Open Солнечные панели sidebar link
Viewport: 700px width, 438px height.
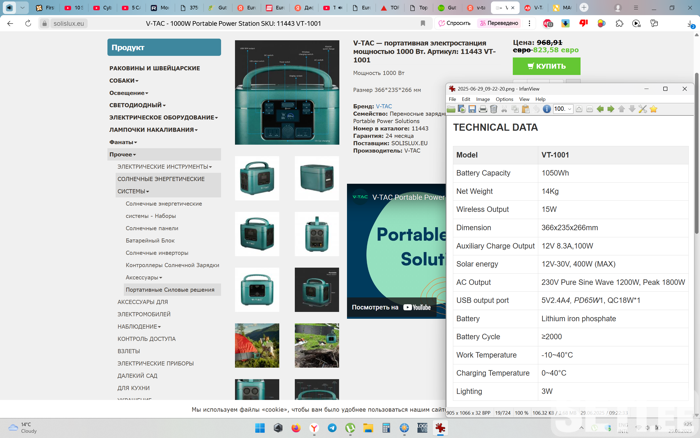pos(152,228)
